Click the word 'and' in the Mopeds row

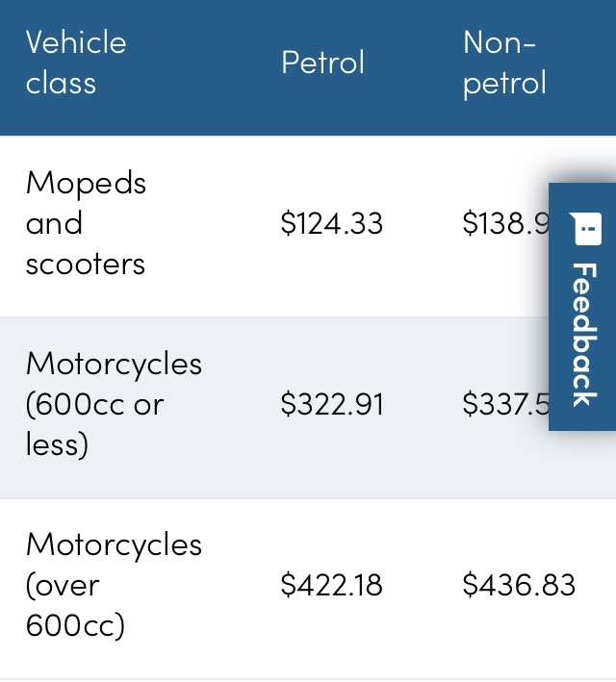54,224
